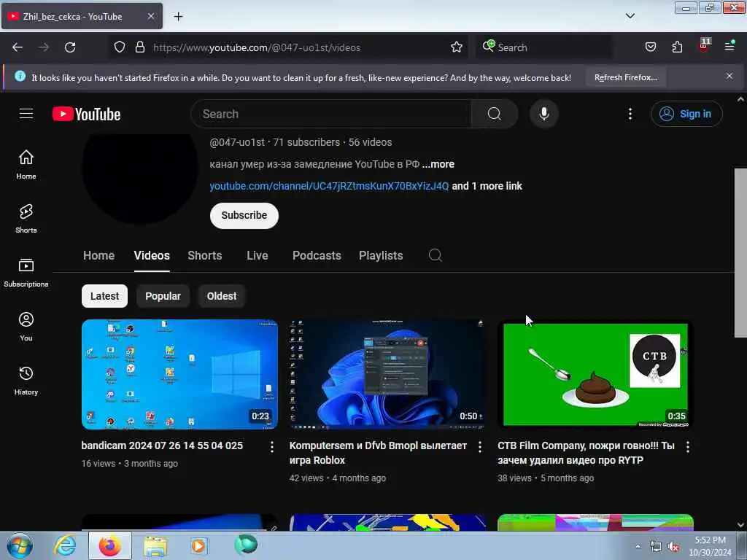The image size is (747, 560).
Task: Open Windows Explorer from taskbar
Action: [x=155, y=545]
